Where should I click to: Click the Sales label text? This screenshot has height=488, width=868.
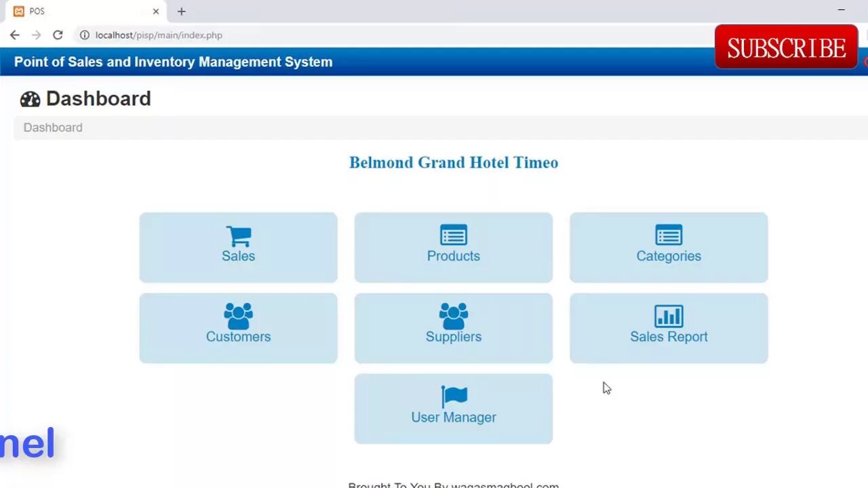[x=238, y=256]
